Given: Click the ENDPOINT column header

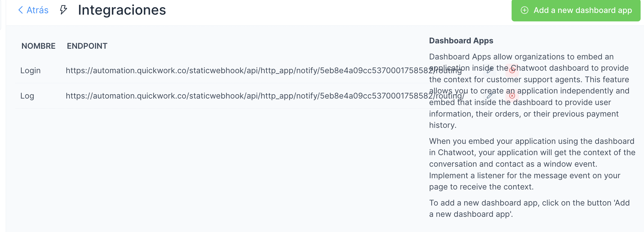Looking at the screenshot, I should (87, 46).
